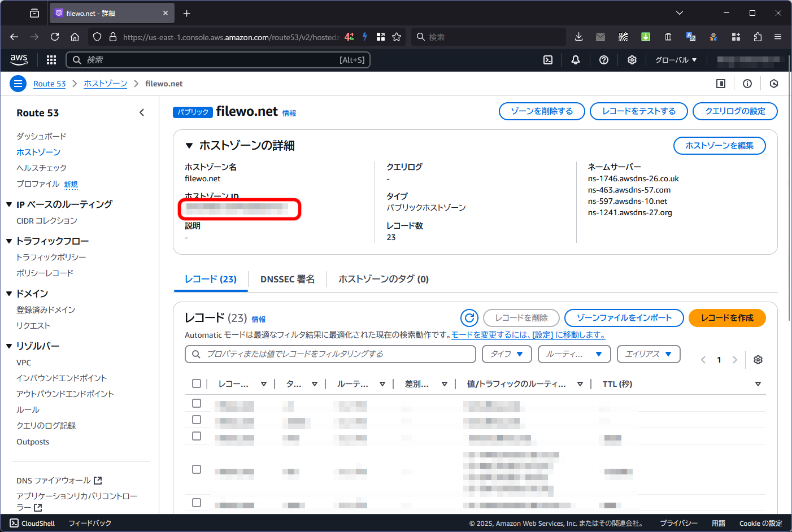Screen dimensions: 792x532
Task: Collapse the ドメイン group
Action: (x=9, y=294)
